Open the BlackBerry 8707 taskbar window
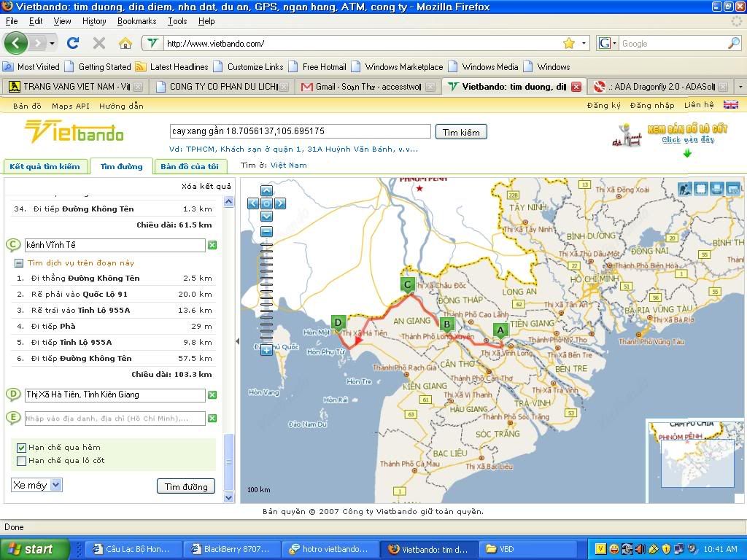The width and height of the screenshot is (747, 560). (231, 549)
